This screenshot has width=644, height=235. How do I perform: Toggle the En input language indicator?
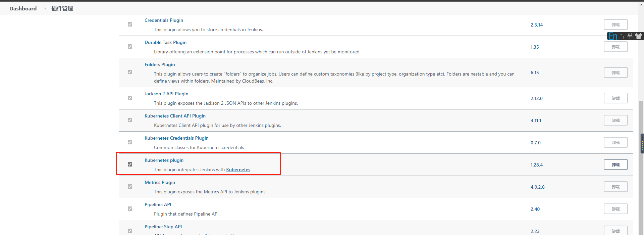tap(613, 36)
